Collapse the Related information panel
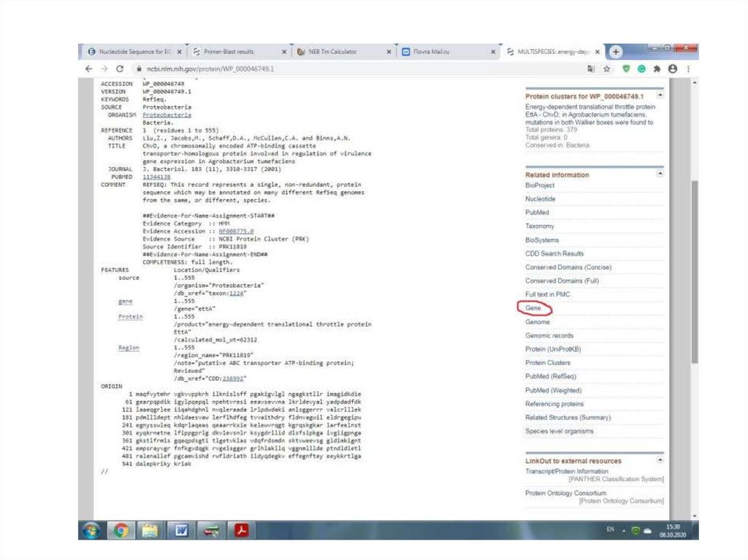 click(x=660, y=174)
